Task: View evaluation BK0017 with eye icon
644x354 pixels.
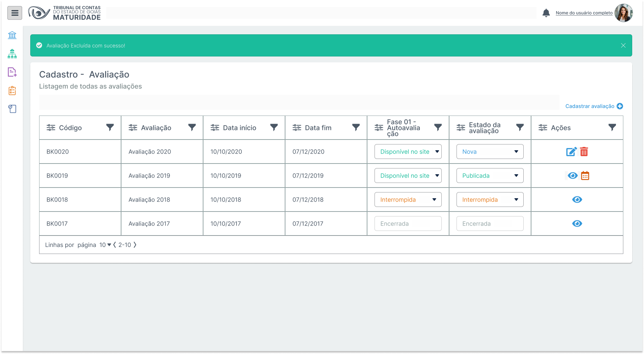Action: (577, 224)
